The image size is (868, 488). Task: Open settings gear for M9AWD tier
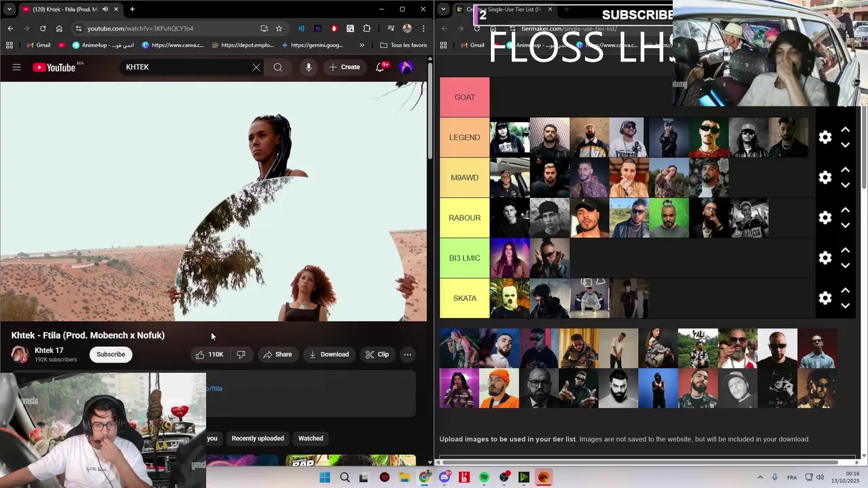tap(825, 178)
